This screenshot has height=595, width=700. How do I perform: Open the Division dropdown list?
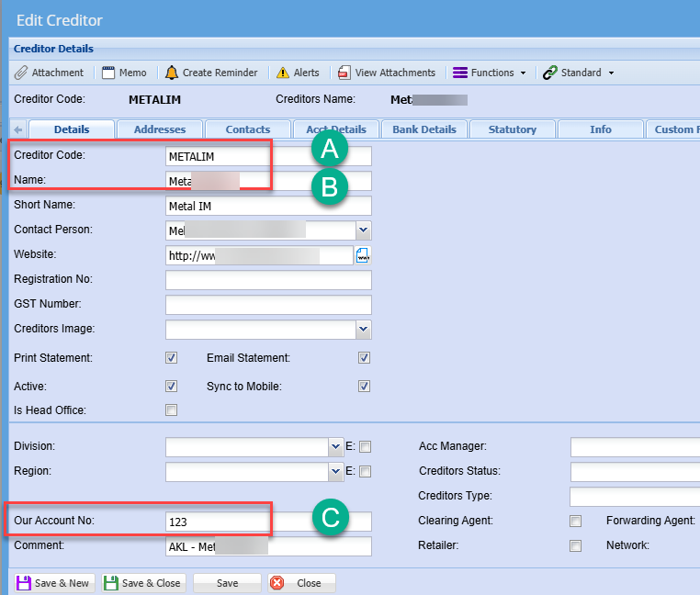(335, 447)
